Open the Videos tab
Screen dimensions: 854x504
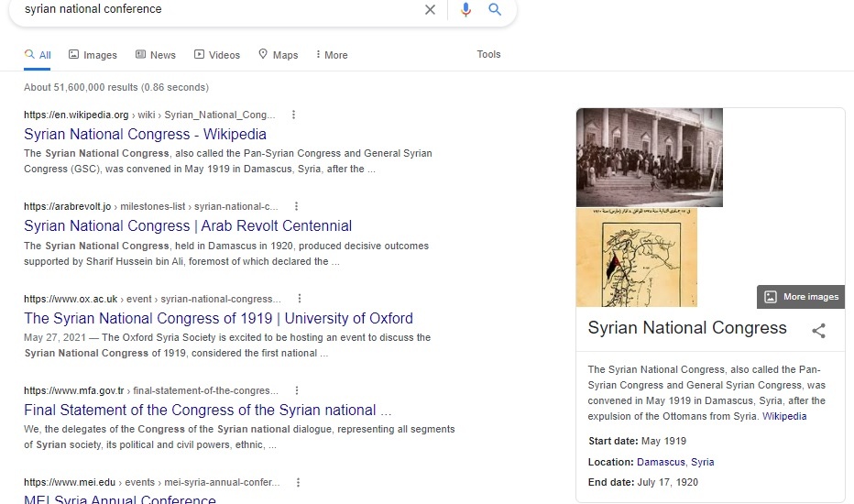click(x=217, y=55)
